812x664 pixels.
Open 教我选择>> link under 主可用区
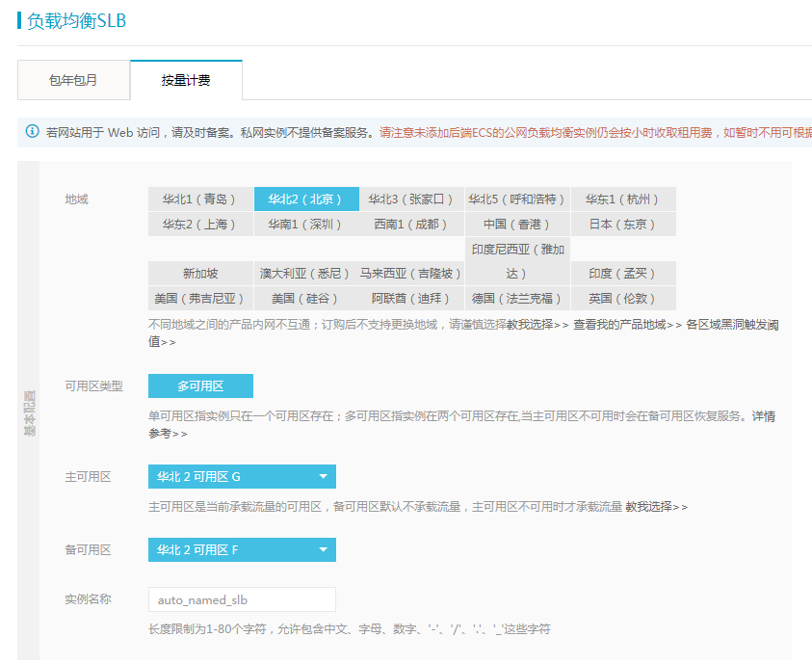point(656,507)
